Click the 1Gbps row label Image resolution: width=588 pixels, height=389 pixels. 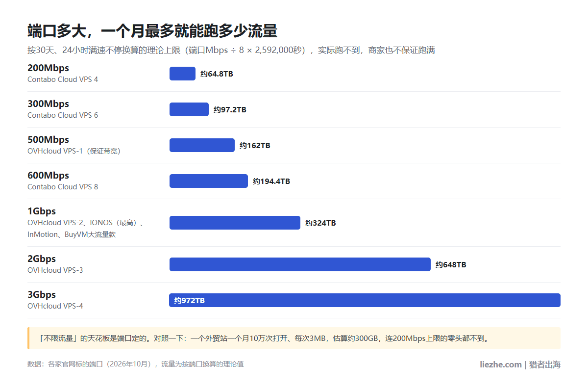42,211
